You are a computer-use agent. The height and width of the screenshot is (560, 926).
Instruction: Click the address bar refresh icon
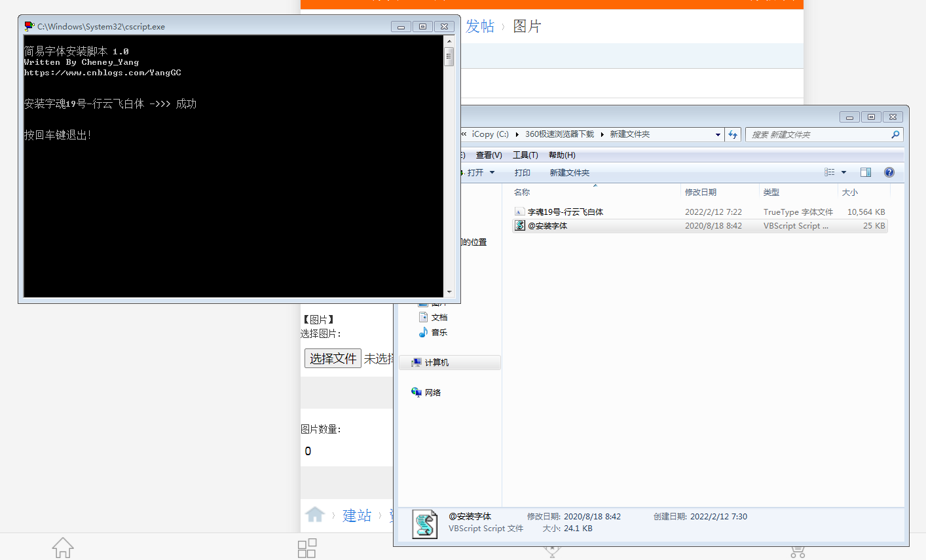[x=733, y=134]
